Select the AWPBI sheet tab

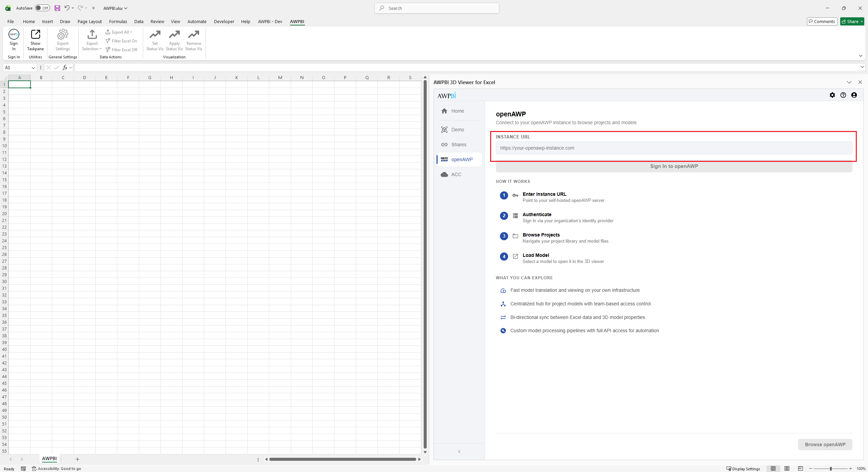(50, 459)
